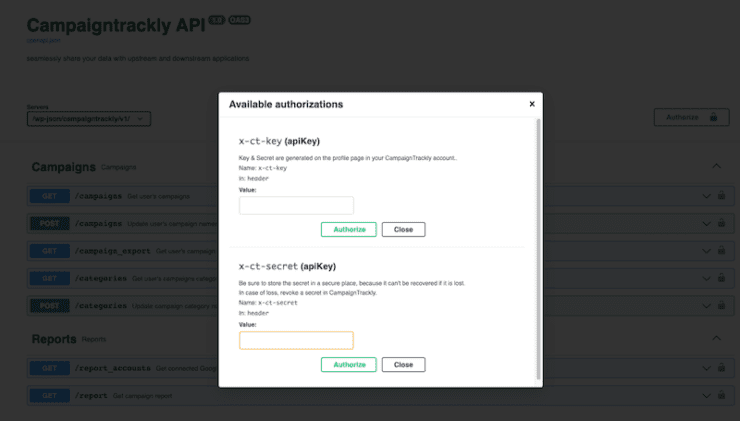740x421 pixels.
Task: Focus the x-ct-secret Value input field
Action: tap(296, 340)
